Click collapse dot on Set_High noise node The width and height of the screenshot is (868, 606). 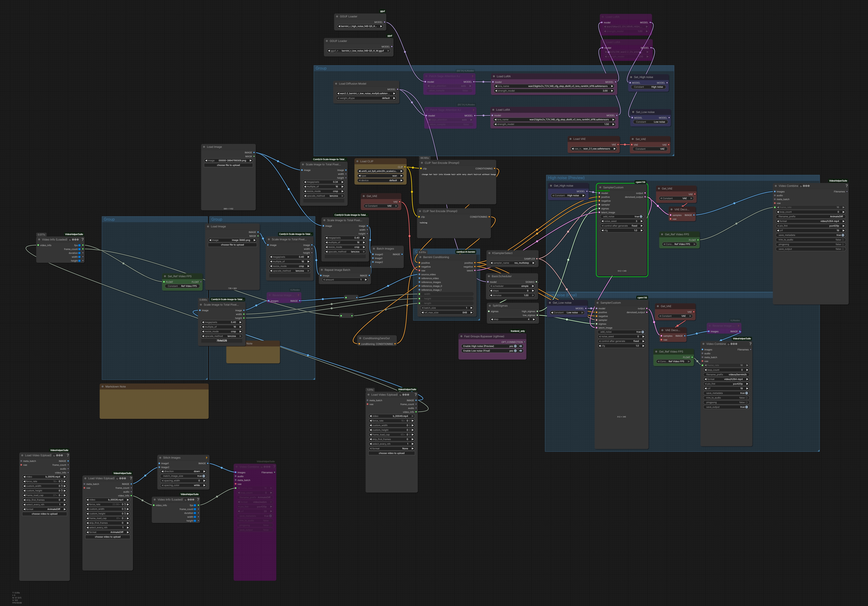tap(631, 77)
